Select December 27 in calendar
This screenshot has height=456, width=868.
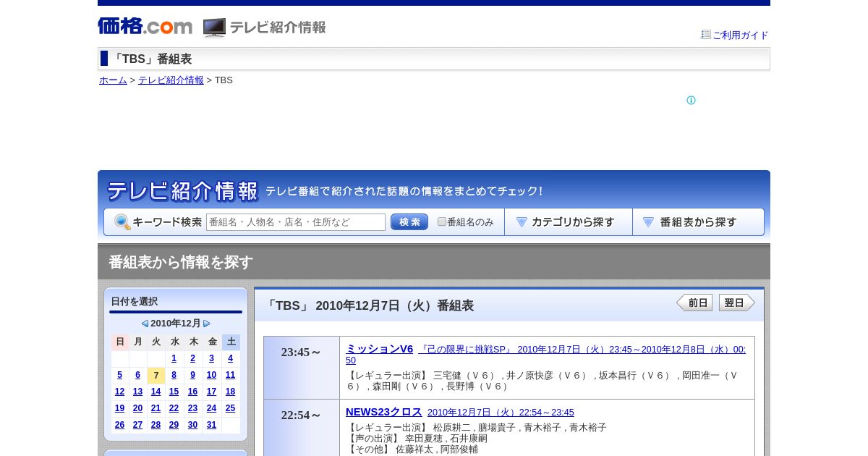pyautogui.click(x=137, y=425)
